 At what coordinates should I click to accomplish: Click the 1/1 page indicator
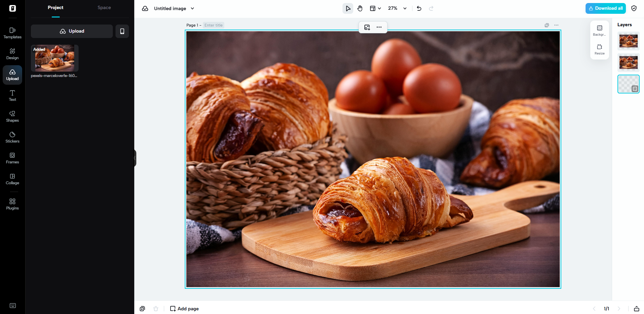click(x=606, y=309)
